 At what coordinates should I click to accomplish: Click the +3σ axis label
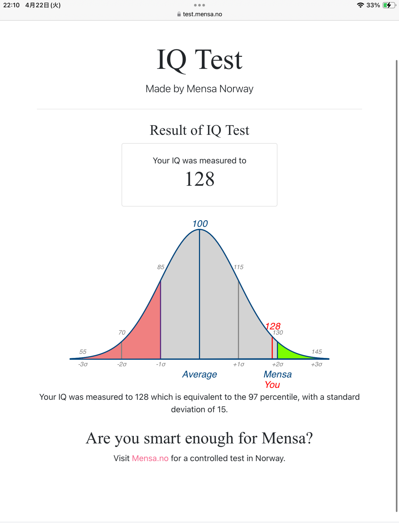pos(317,364)
